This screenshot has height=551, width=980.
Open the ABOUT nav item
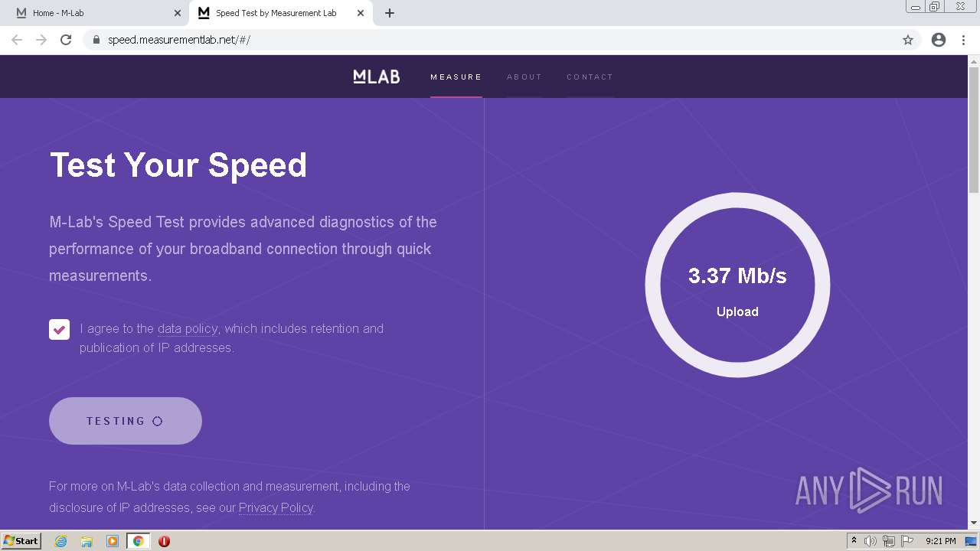524,77
